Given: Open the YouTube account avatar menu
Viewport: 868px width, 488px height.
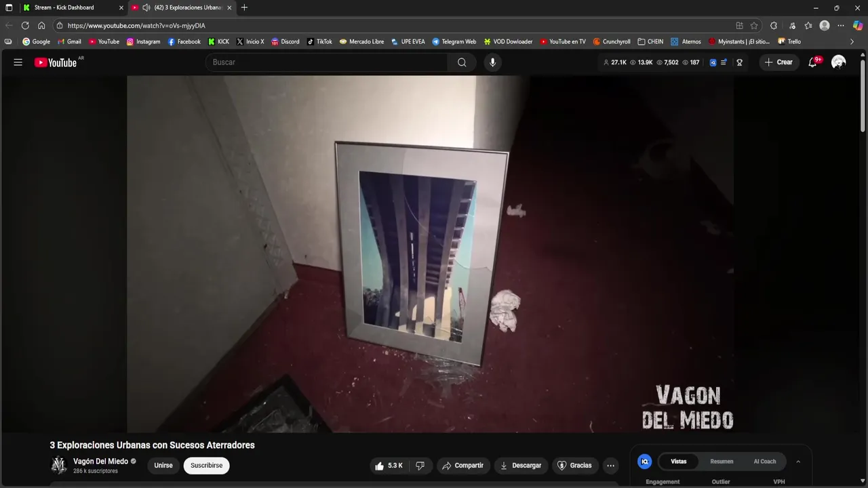Looking at the screenshot, I should 839,62.
